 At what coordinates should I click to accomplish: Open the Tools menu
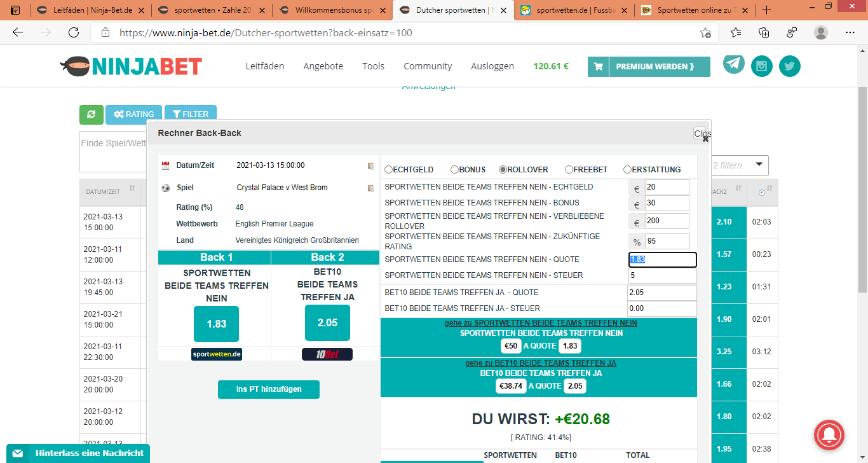pos(374,66)
